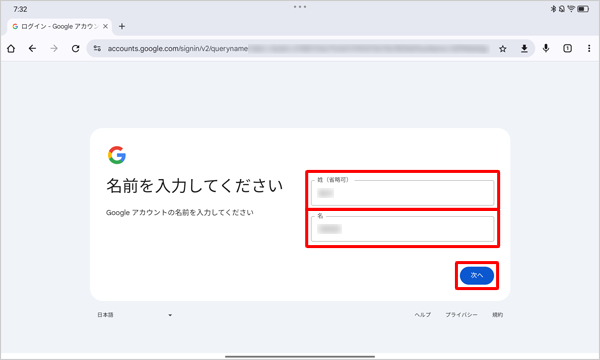Image resolution: width=600 pixels, height=360 pixels.
Task: Tap the Wi-Fi icon in status bar
Action: (x=571, y=9)
